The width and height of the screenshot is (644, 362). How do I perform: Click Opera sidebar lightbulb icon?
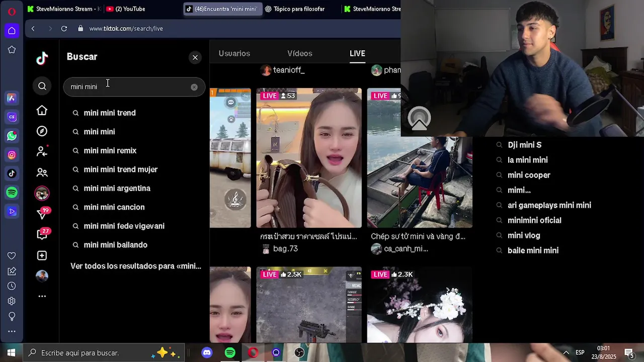coord(12,316)
